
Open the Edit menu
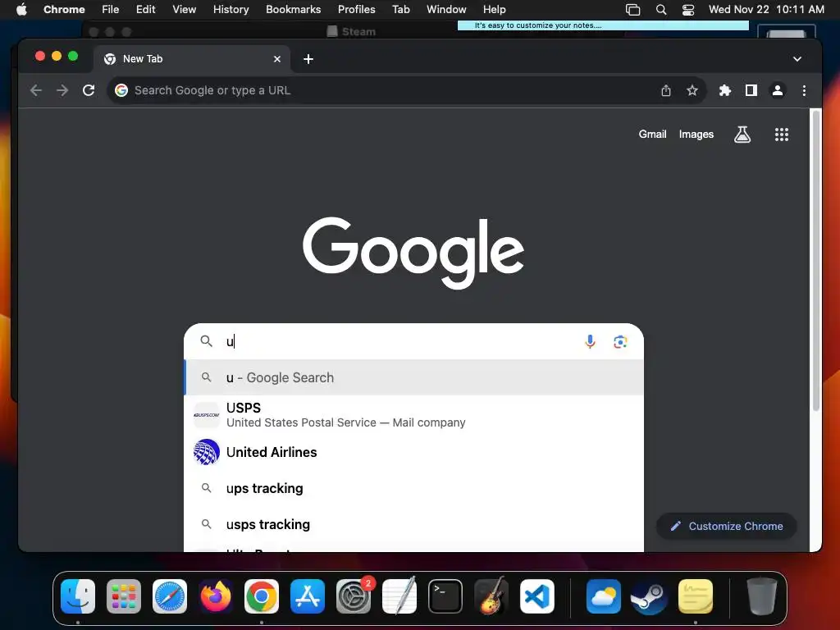(145, 9)
